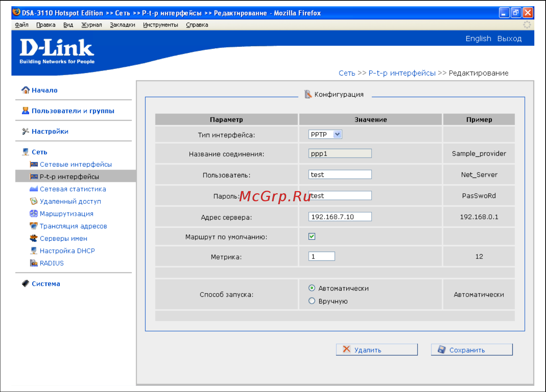Open the Справка menu
546x392 pixels.
tap(197, 25)
